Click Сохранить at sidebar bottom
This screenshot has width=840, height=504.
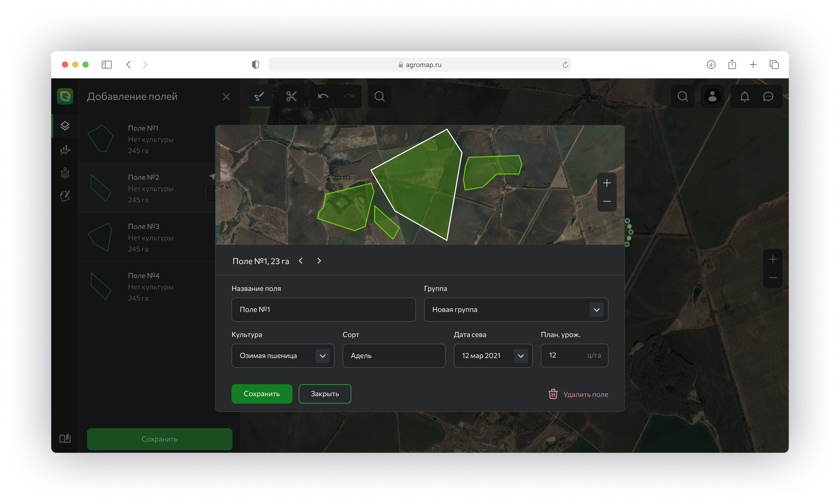[160, 439]
